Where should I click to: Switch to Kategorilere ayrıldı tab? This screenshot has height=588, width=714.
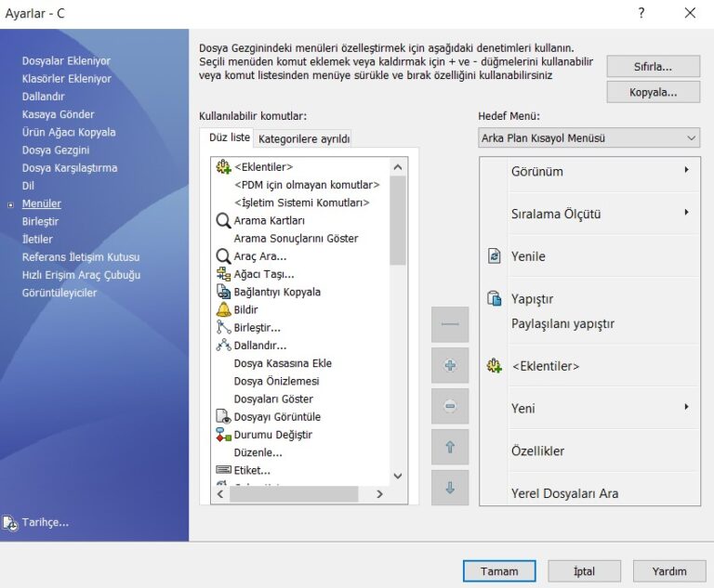pos(304,139)
